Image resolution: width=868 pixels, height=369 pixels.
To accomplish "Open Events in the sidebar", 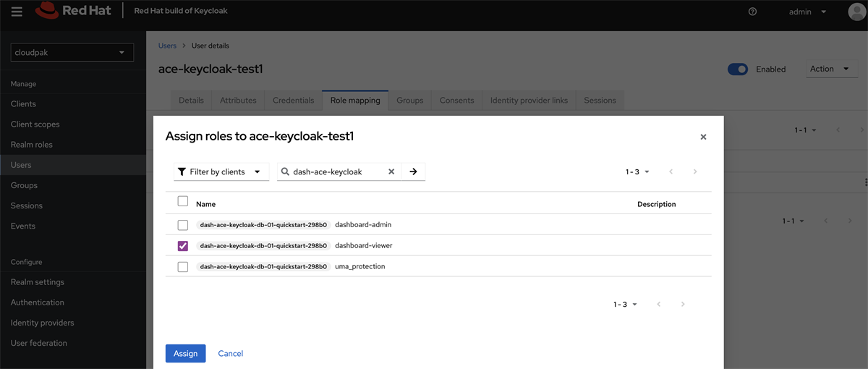I will point(72,226).
